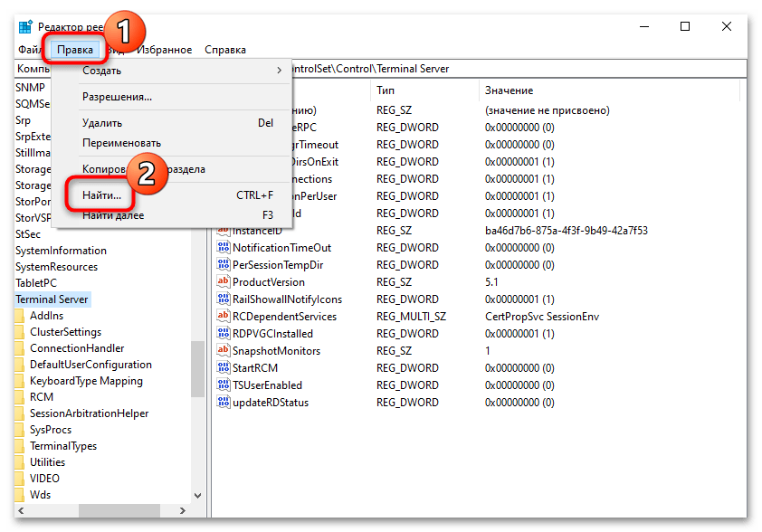Click tree horizontal scroll left arrow
Screen dimensions: 762x532
pyautogui.click(x=21, y=510)
